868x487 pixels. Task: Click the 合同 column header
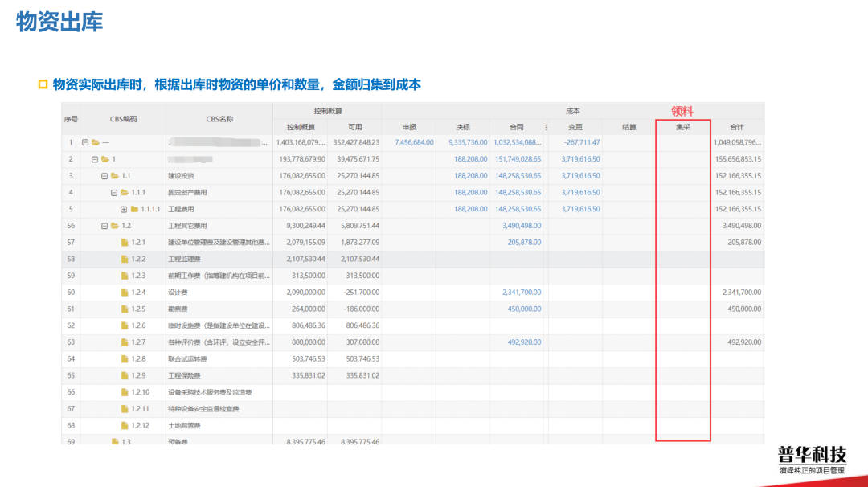click(517, 127)
